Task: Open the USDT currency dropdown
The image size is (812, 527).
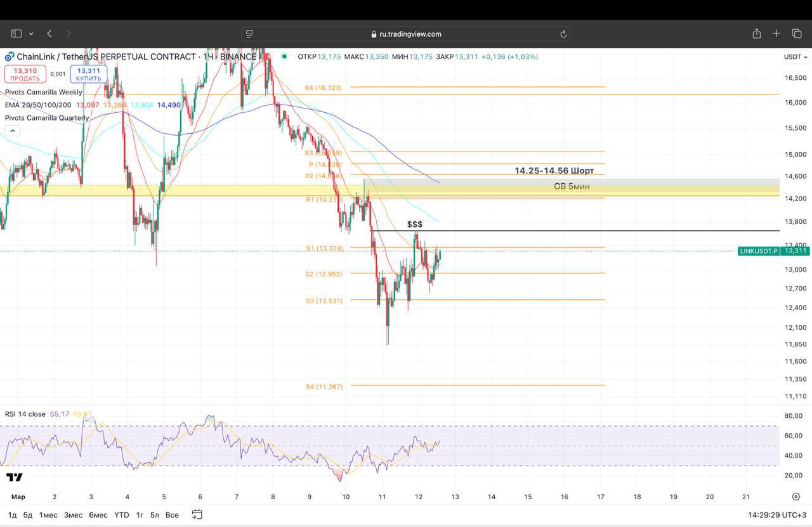Action: tap(796, 56)
